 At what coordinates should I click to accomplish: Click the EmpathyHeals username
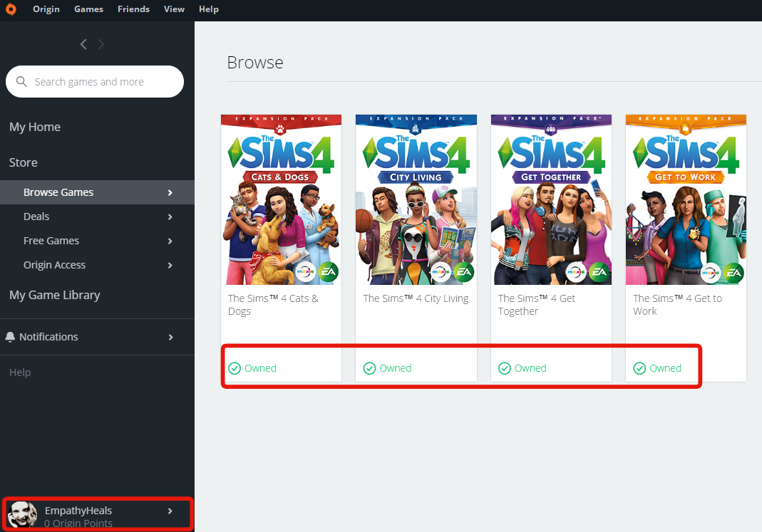78,511
